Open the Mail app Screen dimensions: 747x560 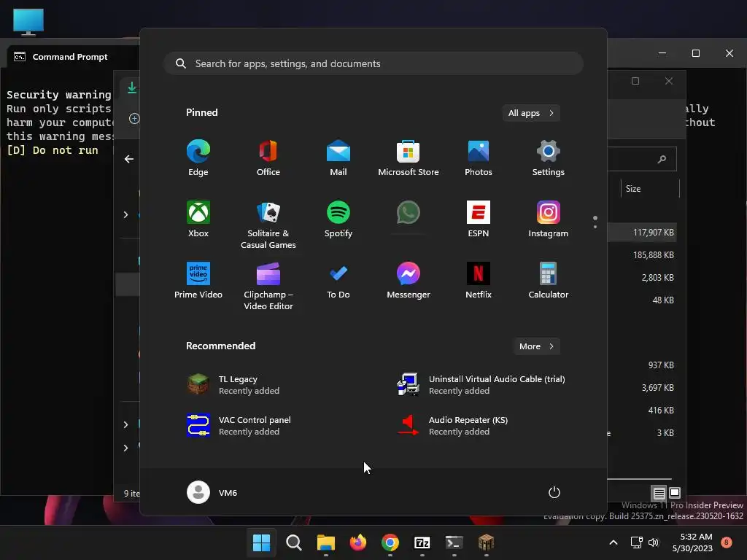[338, 158]
